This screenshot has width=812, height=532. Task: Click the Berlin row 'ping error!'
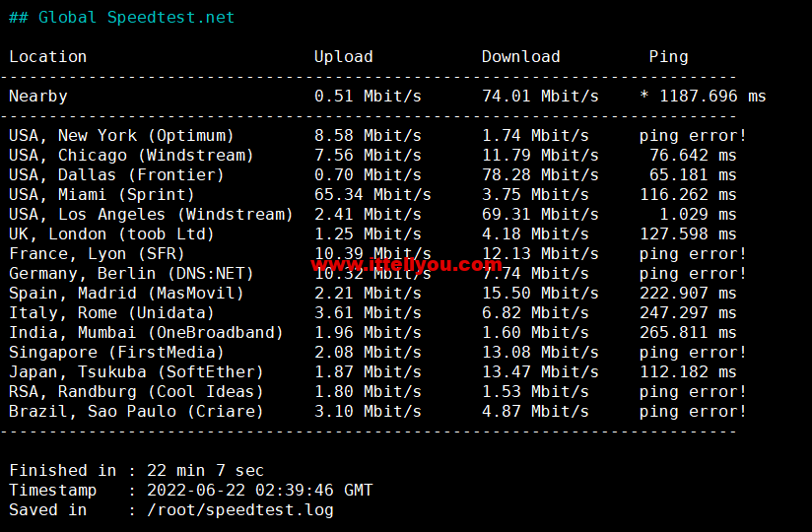(x=693, y=274)
